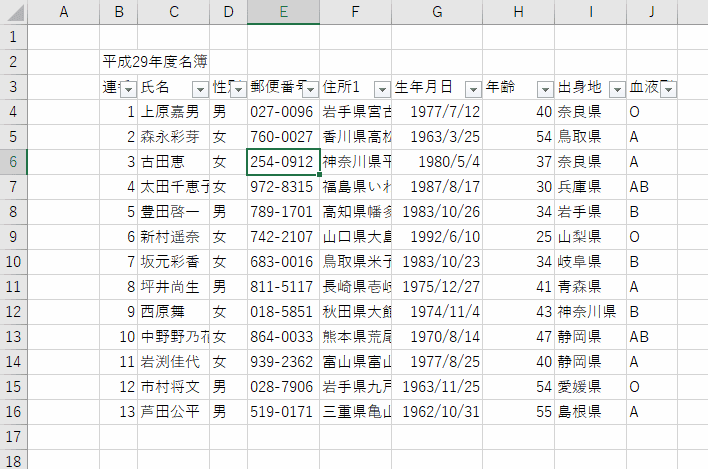Click the title cell 平成29年度名簿
This screenshot has height=469, width=708.
coord(155,62)
